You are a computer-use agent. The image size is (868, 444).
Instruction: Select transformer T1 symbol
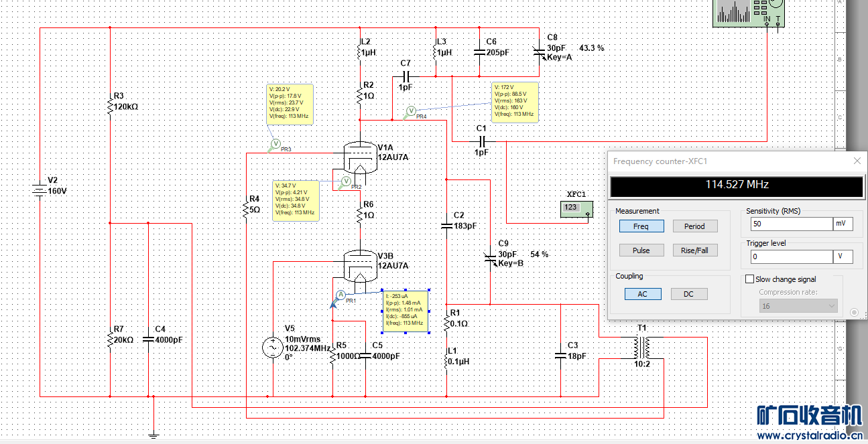coord(641,347)
